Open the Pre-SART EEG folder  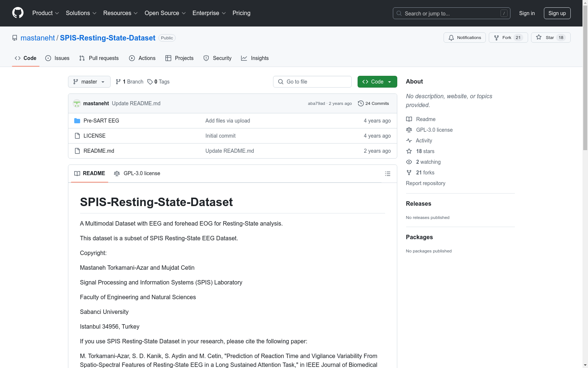[x=101, y=121]
